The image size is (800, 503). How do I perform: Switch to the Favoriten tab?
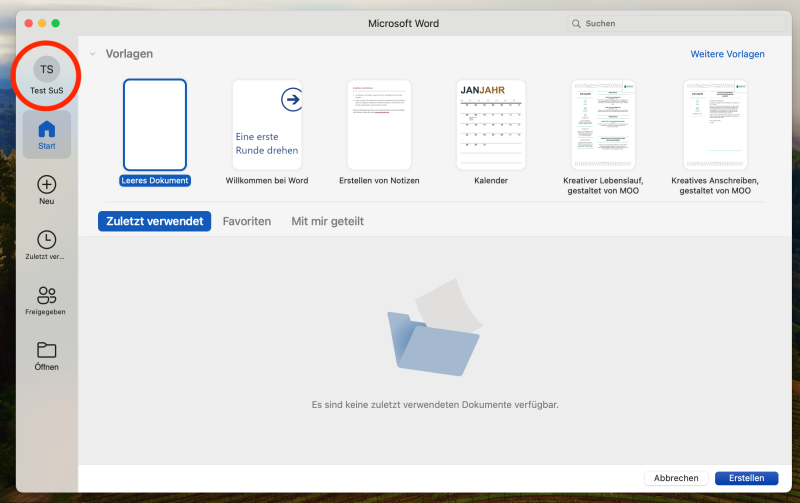click(x=246, y=221)
